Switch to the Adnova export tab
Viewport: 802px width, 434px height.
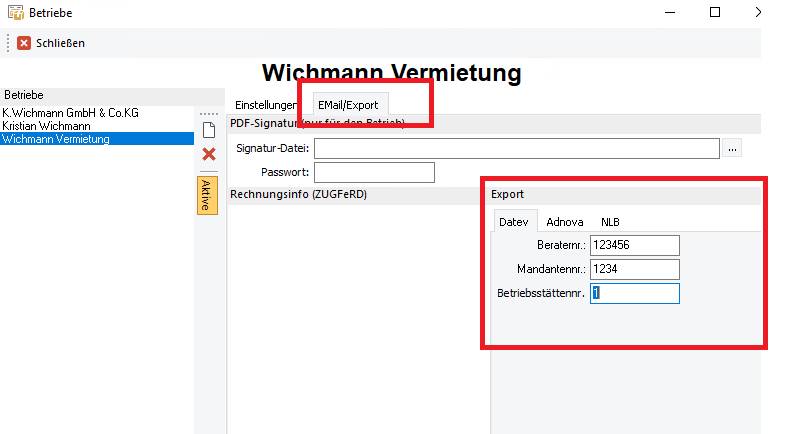click(x=565, y=222)
